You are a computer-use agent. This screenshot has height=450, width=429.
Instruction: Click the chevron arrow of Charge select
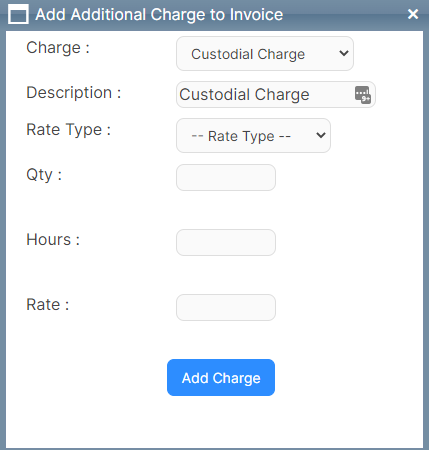point(344,53)
